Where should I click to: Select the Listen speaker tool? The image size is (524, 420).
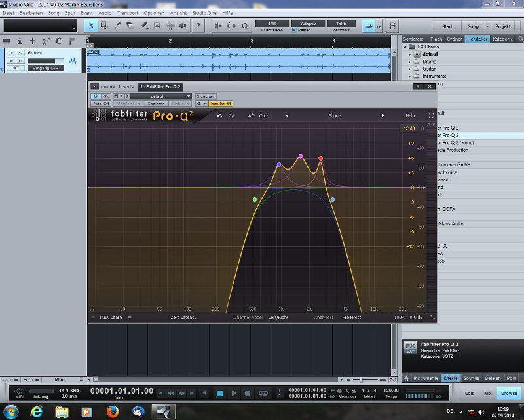click(x=183, y=26)
